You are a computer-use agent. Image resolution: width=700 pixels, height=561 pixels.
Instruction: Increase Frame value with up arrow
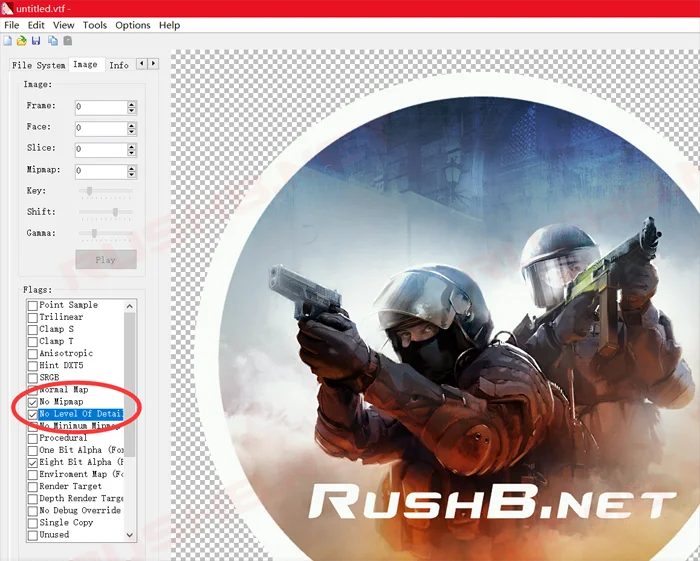pos(131,104)
